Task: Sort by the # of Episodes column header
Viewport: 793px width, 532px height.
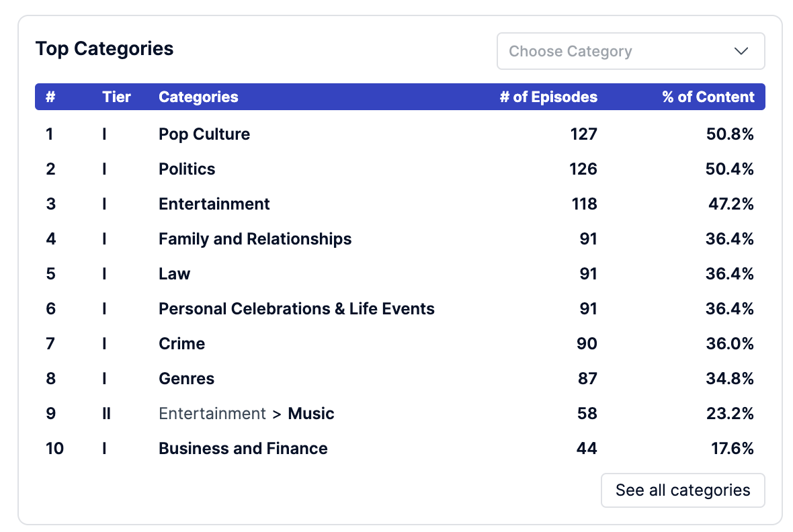Action: point(548,97)
